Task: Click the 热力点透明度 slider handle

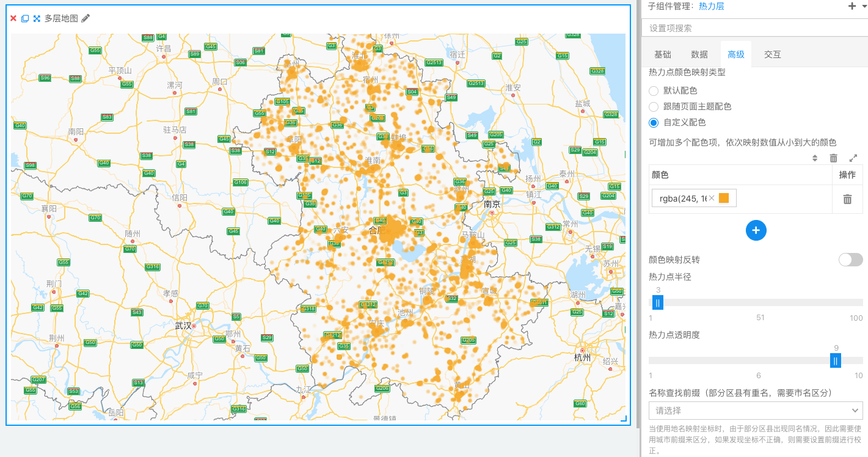Action: [836, 361]
